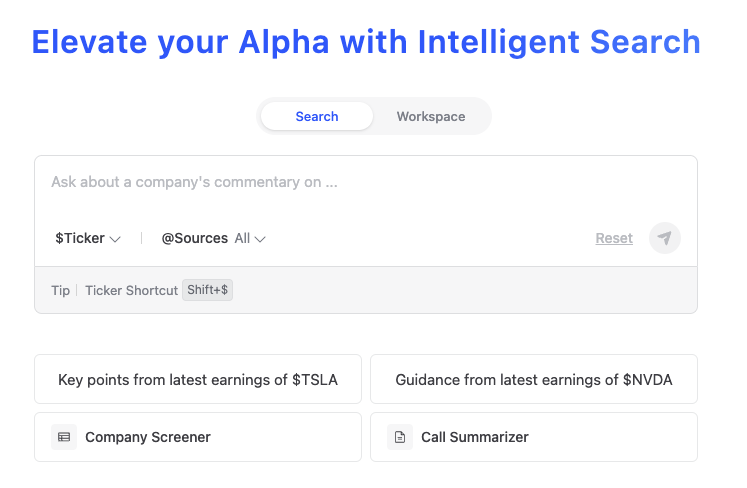747x488 pixels.
Task: Switch to the Workspace tab
Action: (431, 116)
